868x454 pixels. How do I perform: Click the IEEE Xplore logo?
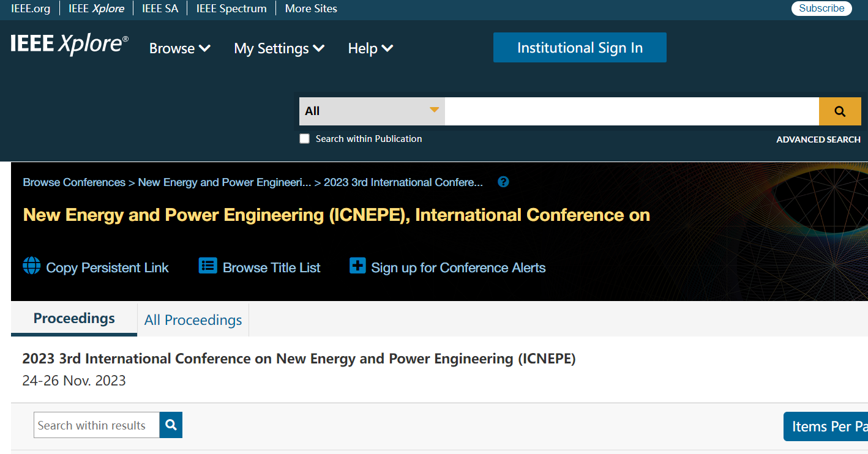coord(70,45)
